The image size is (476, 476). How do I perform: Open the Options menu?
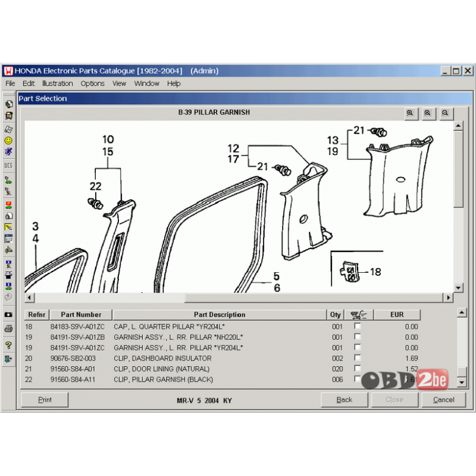(x=93, y=84)
